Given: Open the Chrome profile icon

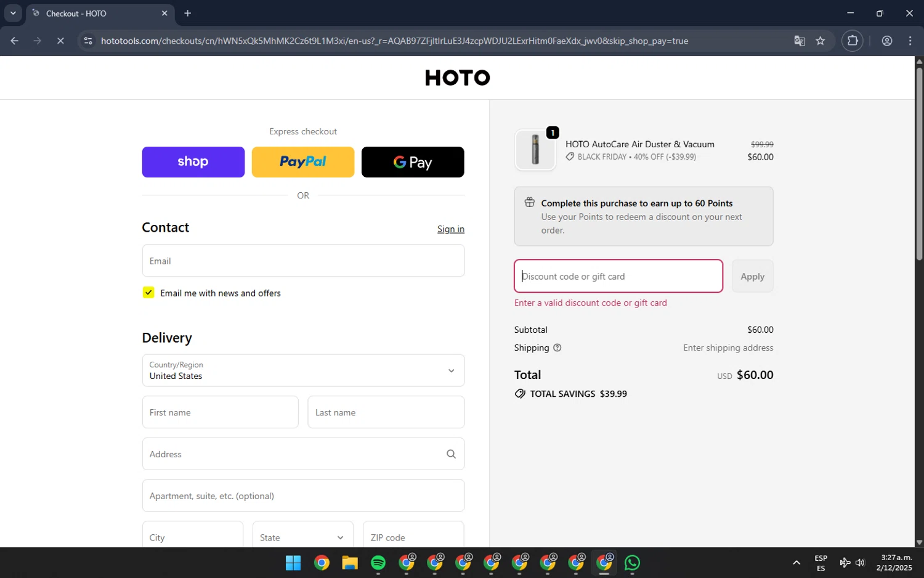Looking at the screenshot, I should 887,41.
